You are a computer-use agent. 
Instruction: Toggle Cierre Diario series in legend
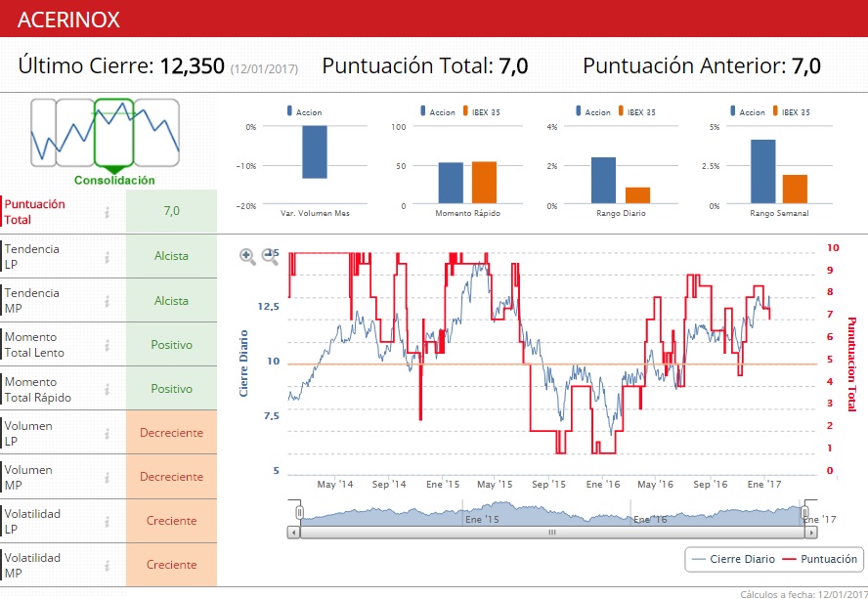click(733, 559)
